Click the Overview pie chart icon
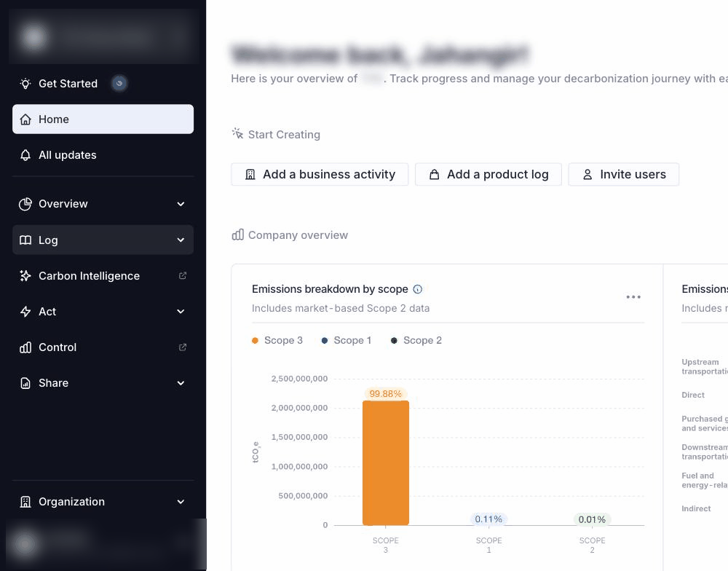Screen dimensions: 728x571 click(25, 204)
